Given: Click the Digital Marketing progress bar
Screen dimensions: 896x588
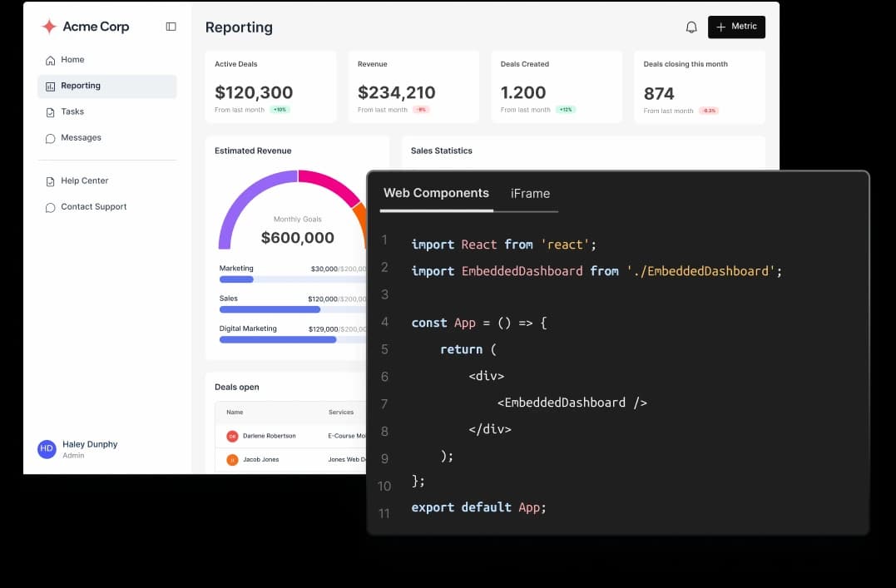Looking at the screenshot, I should 293,340.
